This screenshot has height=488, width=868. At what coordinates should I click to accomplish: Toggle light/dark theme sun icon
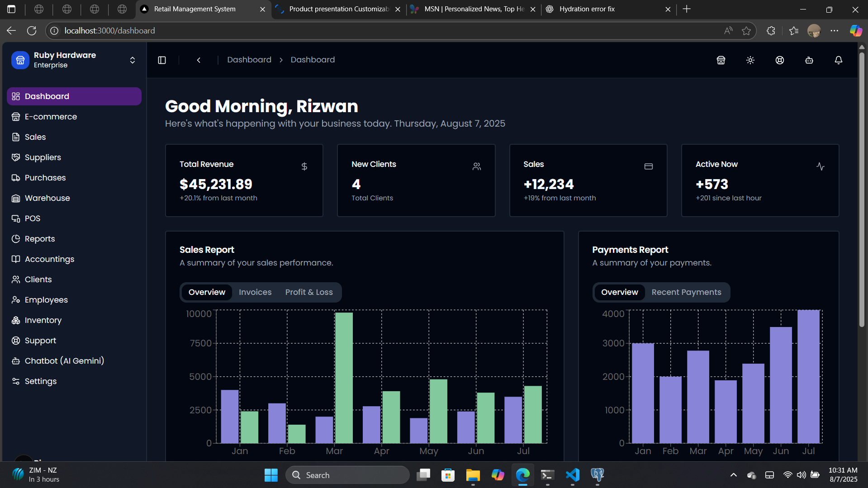point(750,60)
